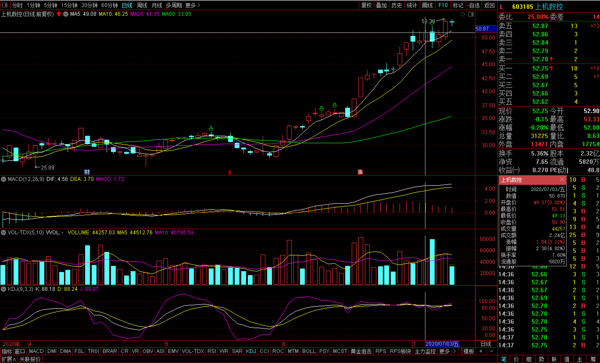The width and height of the screenshot is (600, 364).
Task: Click the panel layout icon at top-left
Action: point(5,5)
